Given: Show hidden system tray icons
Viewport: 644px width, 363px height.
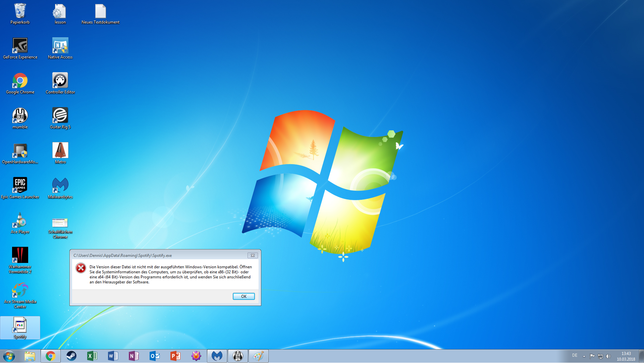Looking at the screenshot, I should click(x=584, y=356).
